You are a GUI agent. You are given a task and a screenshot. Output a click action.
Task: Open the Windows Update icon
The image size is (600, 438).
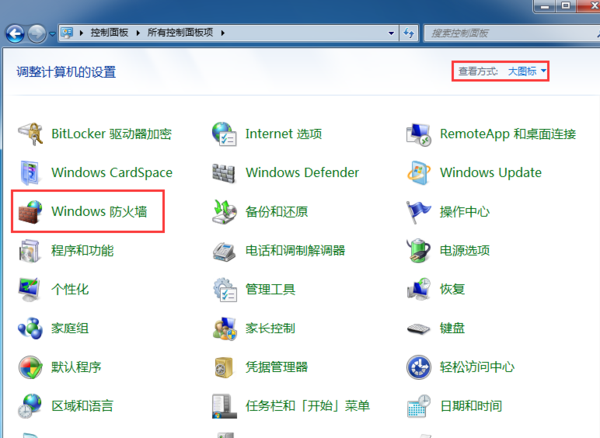tap(419, 173)
